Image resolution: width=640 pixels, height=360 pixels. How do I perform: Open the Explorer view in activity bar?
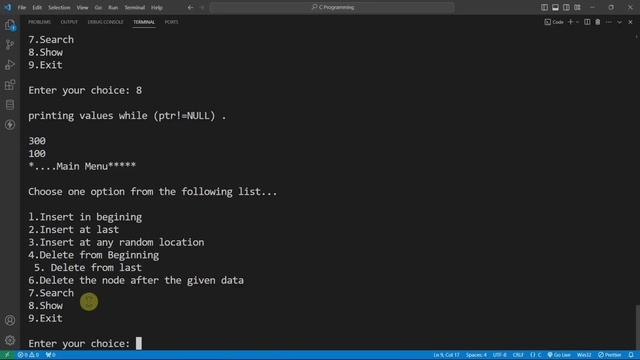pos(10,25)
